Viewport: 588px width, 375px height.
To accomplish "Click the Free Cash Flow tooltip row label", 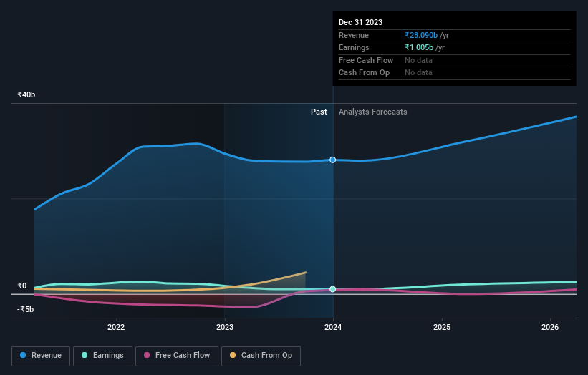I will click(366, 60).
